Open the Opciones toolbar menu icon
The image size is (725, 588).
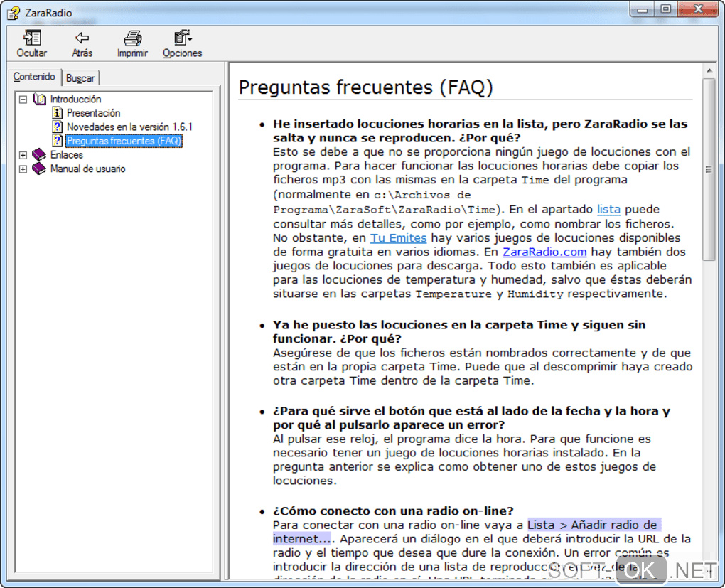[x=183, y=38]
